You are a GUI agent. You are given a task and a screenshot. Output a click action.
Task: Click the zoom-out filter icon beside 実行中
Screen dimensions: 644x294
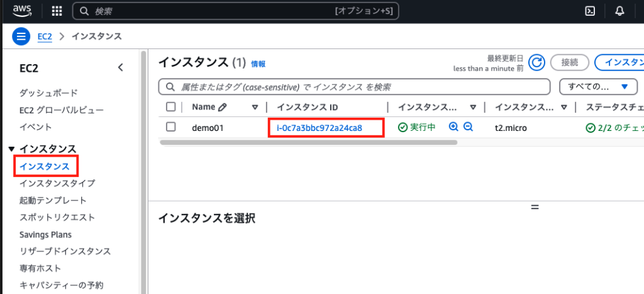(x=468, y=127)
